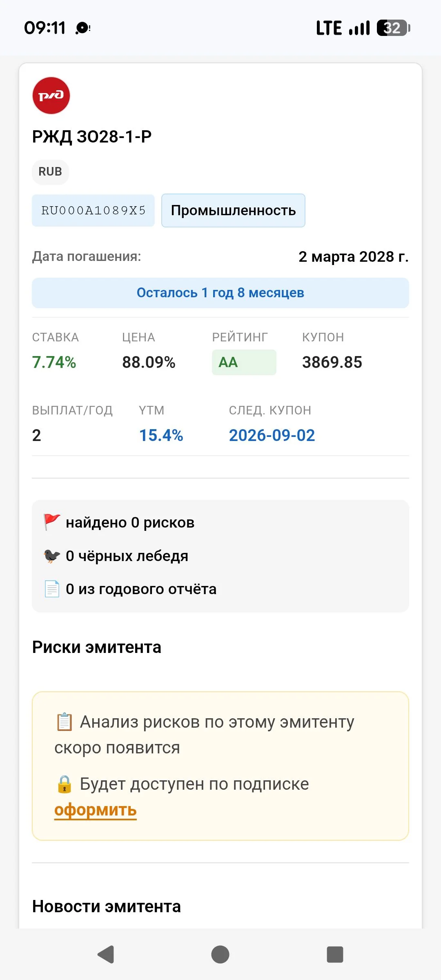
Task: Tap the padlock subscription icon
Action: click(x=65, y=784)
